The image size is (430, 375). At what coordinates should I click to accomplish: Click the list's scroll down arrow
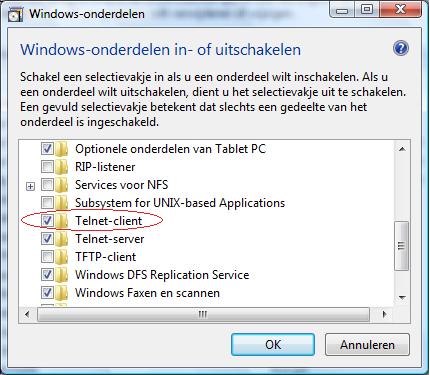coord(402,297)
